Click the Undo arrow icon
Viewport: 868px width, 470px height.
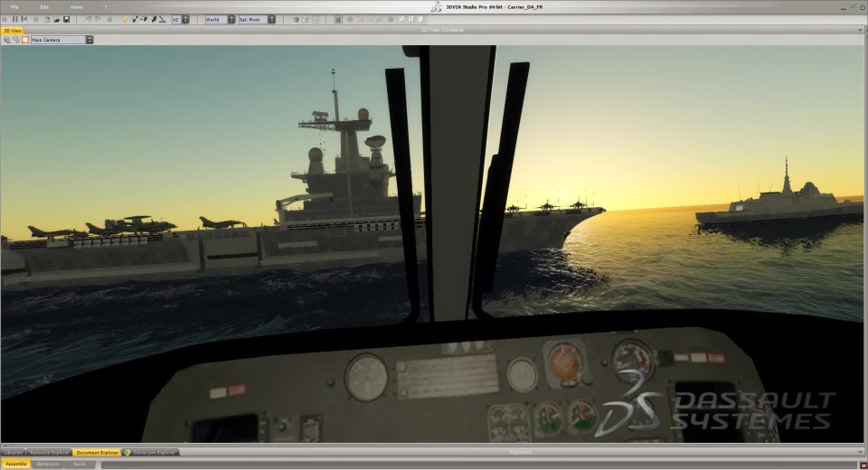(89, 19)
